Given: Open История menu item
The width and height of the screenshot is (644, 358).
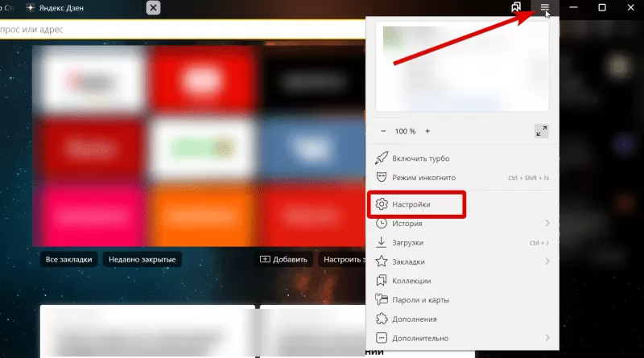Looking at the screenshot, I should pyautogui.click(x=462, y=224).
